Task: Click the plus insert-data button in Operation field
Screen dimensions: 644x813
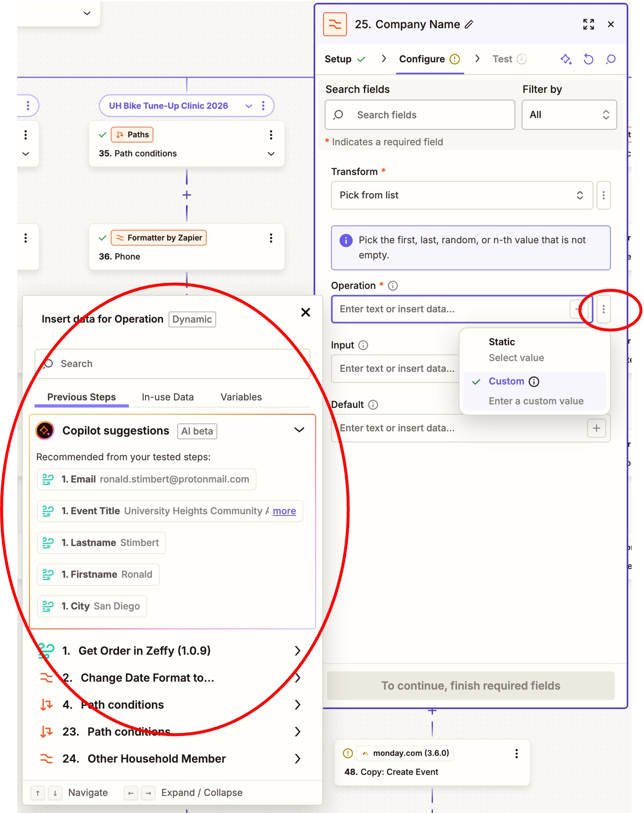Action: point(579,309)
